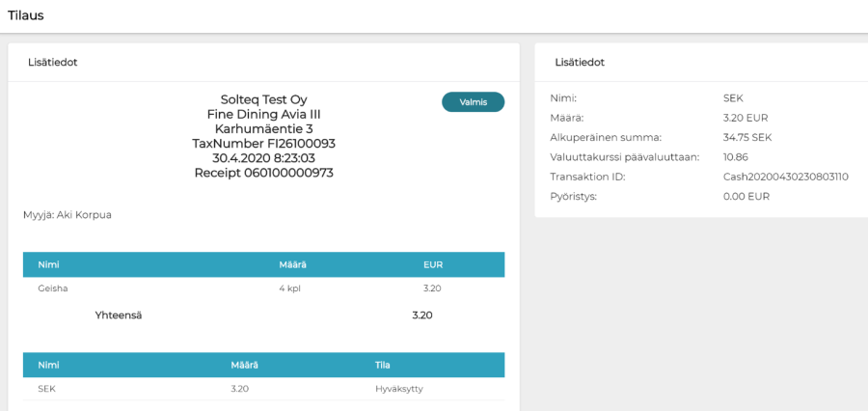Click the Tila column header
This screenshot has height=411, width=868.
(x=383, y=366)
